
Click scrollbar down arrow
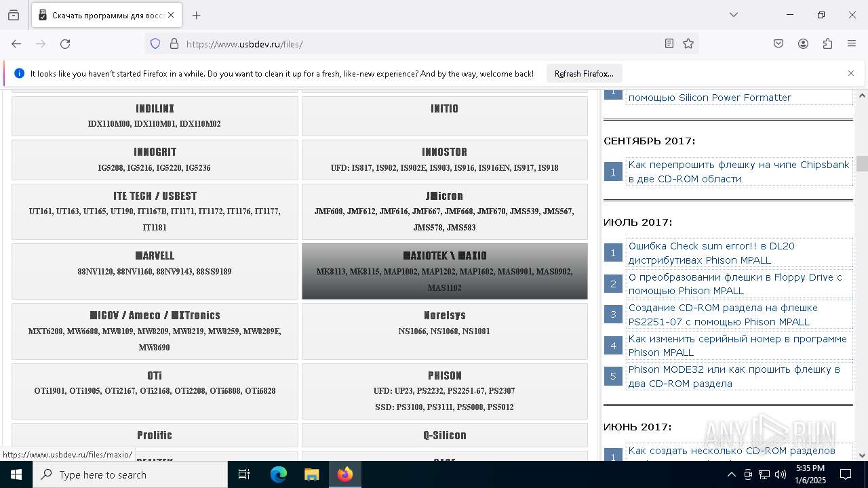862,455
